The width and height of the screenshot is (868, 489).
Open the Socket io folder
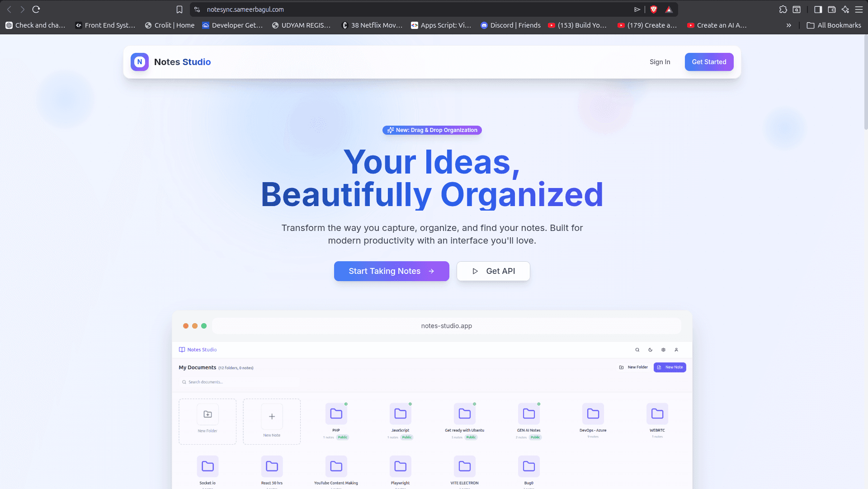(208, 466)
